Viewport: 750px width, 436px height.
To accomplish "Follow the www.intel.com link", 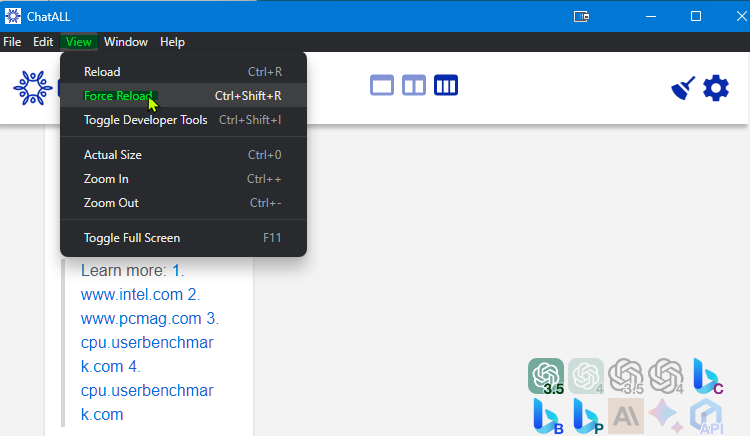I will (132, 294).
